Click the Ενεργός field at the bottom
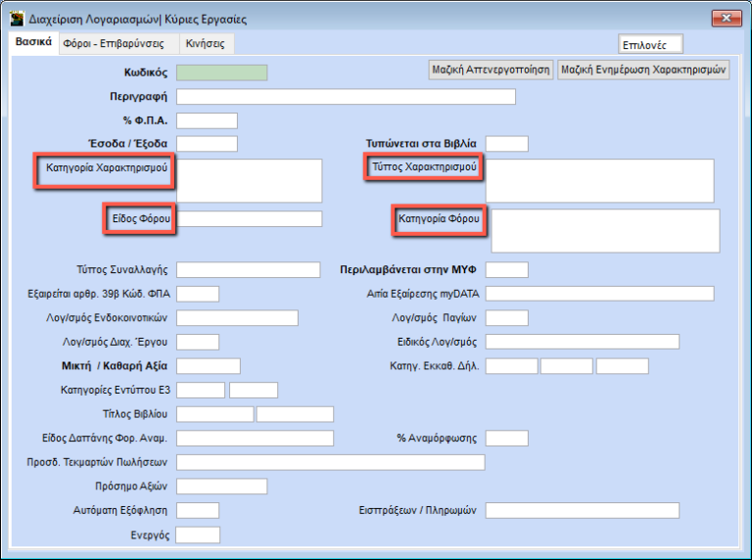752x560 pixels. coord(198,535)
